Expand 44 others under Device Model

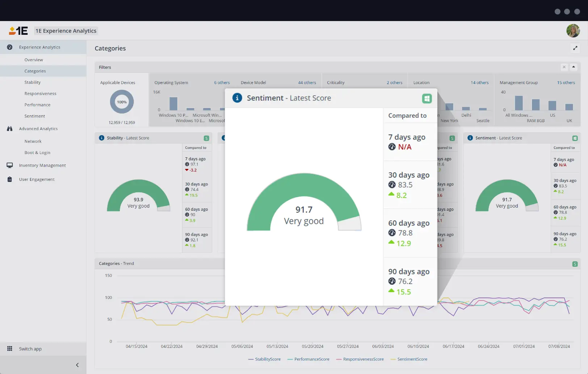(307, 82)
